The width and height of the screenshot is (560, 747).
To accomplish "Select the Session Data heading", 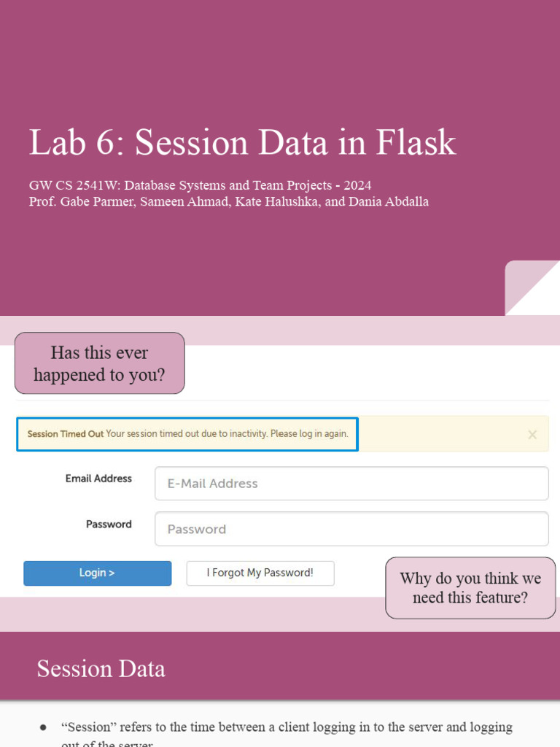I will pos(101,669).
